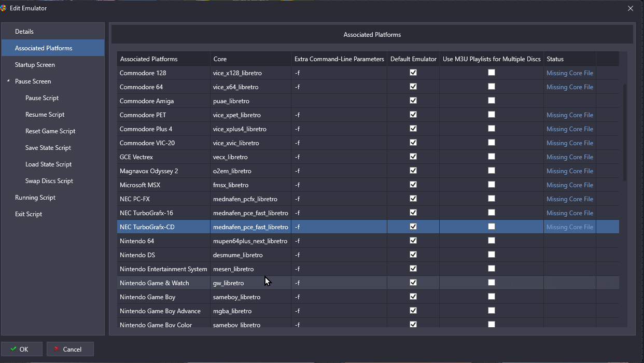Toggle Default Emulator for Commodore 128

(x=413, y=73)
